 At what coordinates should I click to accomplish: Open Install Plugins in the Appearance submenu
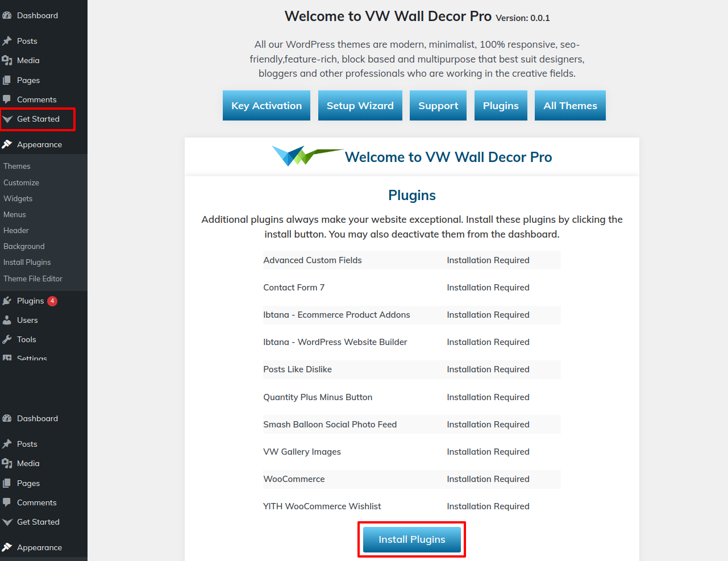coord(27,262)
